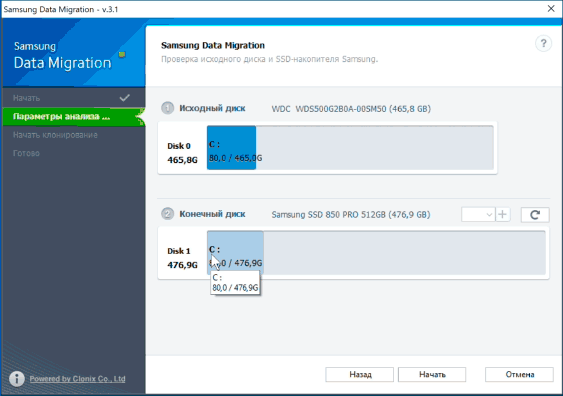Close the Samsung Data Migration window

(x=551, y=9)
